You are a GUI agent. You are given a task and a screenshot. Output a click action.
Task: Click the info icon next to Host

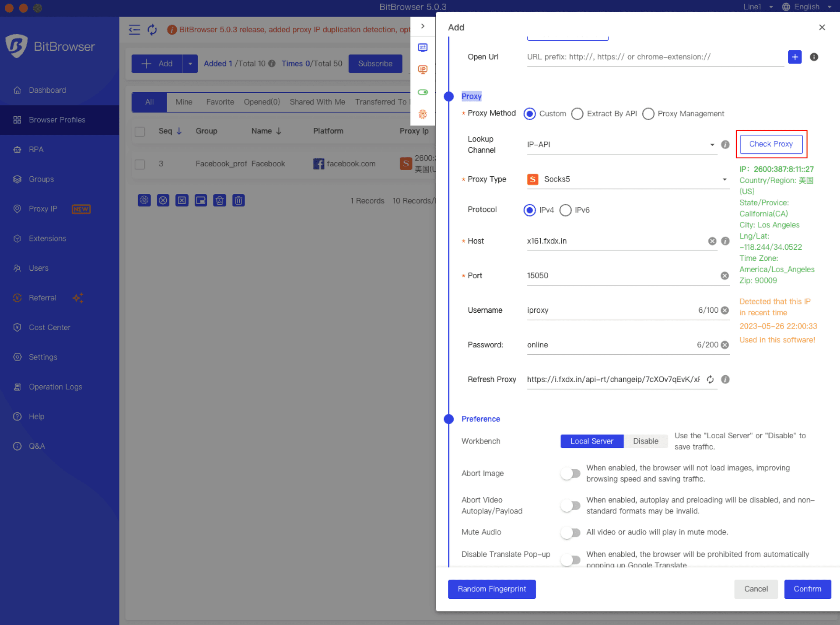click(x=725, y=240)
